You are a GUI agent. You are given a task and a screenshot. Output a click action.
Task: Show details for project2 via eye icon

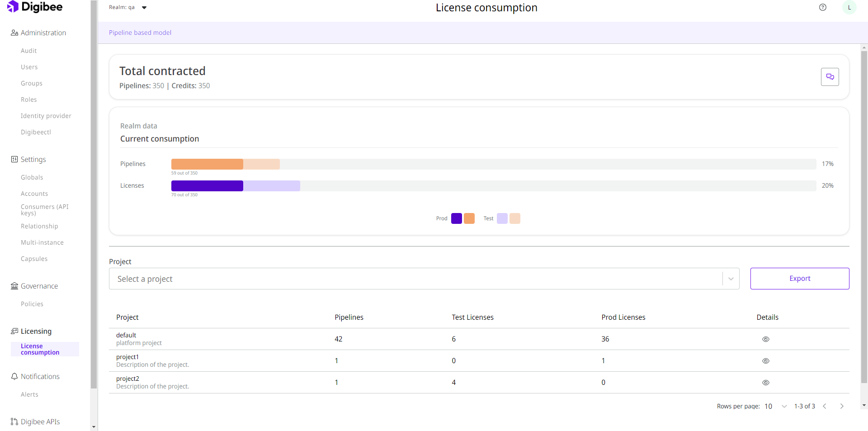(765, 383)
